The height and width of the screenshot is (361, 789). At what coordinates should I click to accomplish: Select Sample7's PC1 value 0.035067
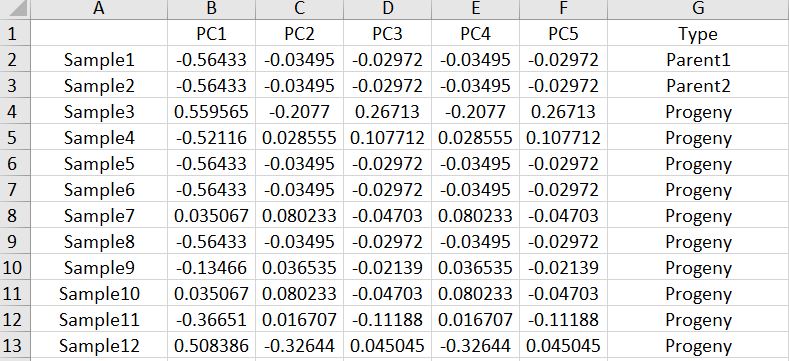pos(211,216)
